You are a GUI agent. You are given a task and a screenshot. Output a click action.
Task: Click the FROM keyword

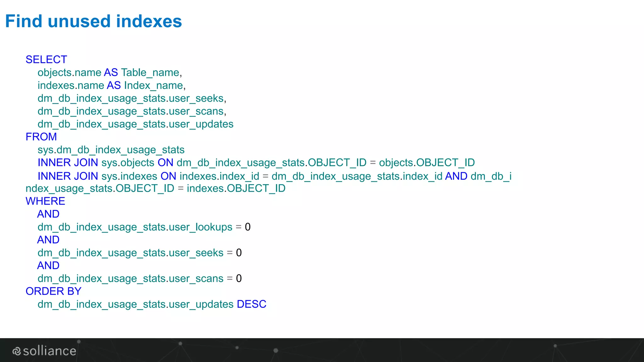(x=41, y=137)
